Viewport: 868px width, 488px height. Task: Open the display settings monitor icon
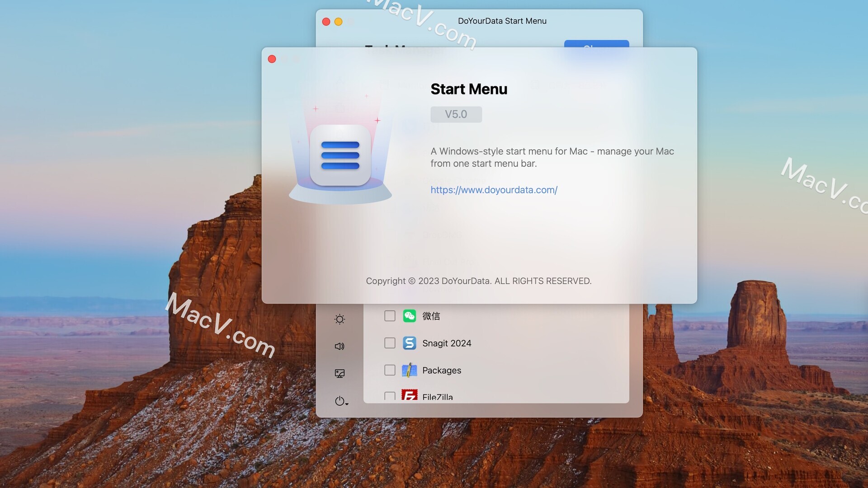340,374
